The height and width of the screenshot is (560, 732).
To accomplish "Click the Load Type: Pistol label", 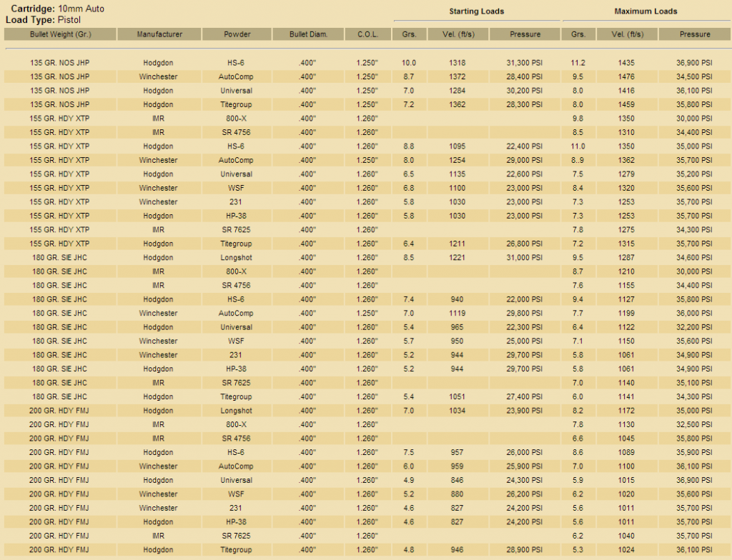I will (x=43, y=19).
